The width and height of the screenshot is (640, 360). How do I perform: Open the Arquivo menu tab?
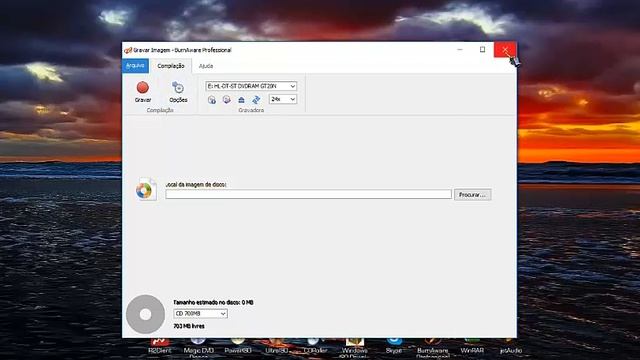(x=135, y=66)
